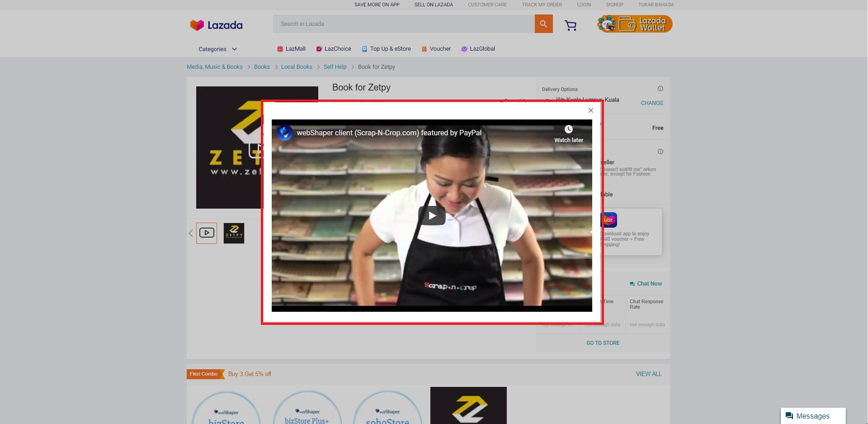Click the Flexi Combo badge
The width and height of the screenshot is (868, 424).
tap(205, 374)
